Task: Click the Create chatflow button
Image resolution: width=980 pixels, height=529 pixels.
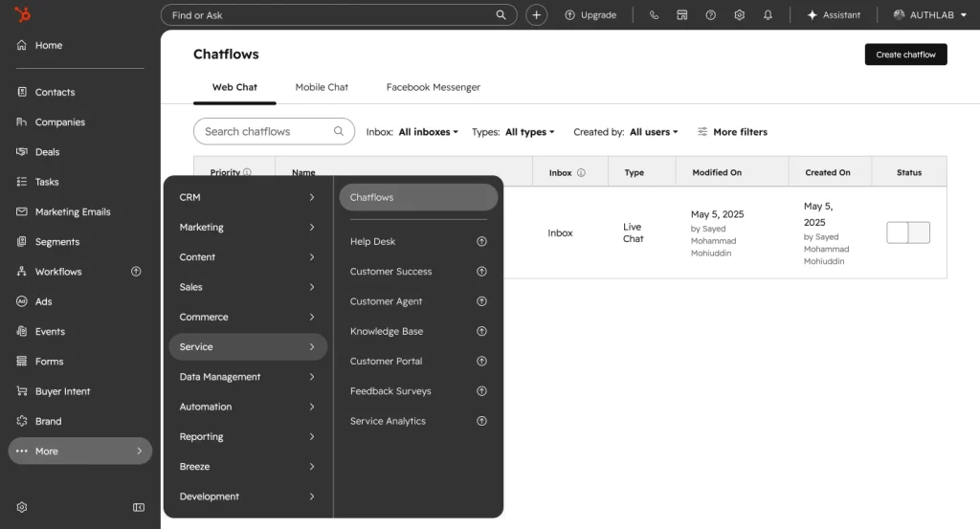Action: click(x=905, y=55)
